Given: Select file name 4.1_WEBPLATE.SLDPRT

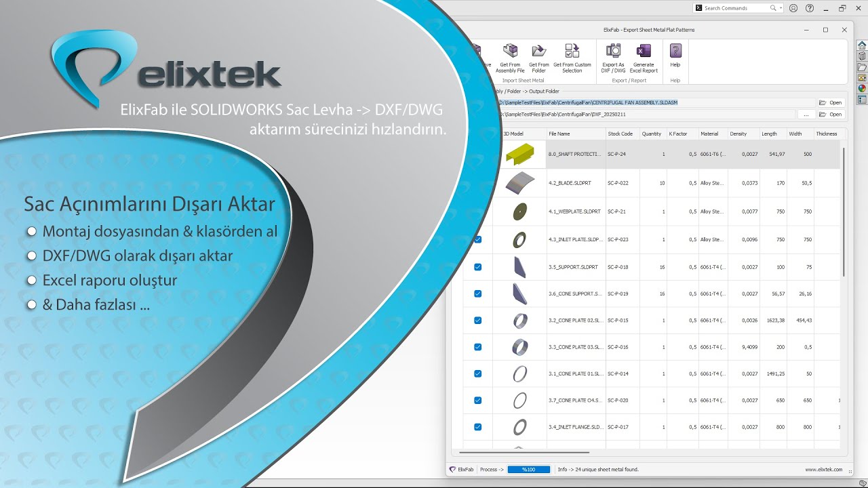Looking at the screenshot, I should [574, 211].
